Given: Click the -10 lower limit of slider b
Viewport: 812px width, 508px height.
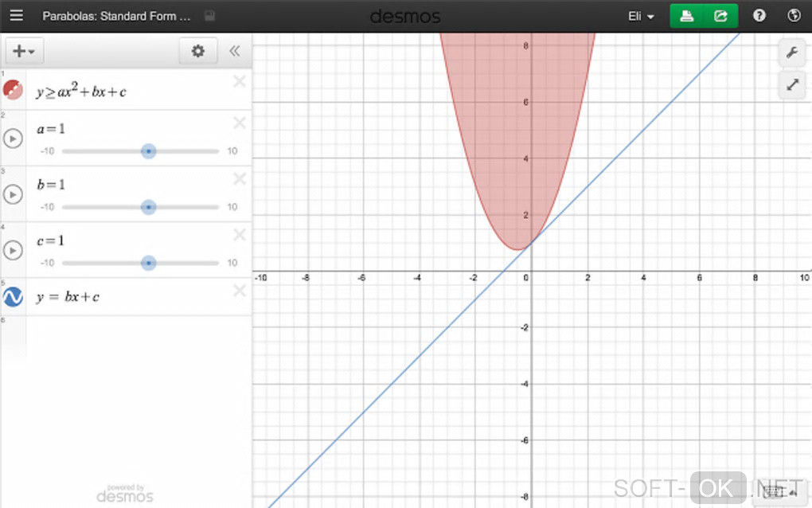Looking at the screenshot, I should pos(47,207).
